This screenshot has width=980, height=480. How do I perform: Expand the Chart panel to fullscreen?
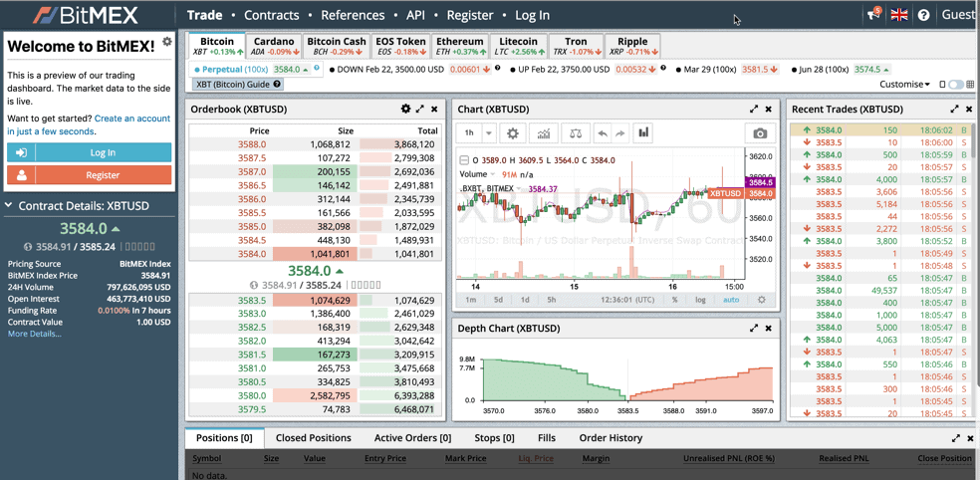point(754,109)
